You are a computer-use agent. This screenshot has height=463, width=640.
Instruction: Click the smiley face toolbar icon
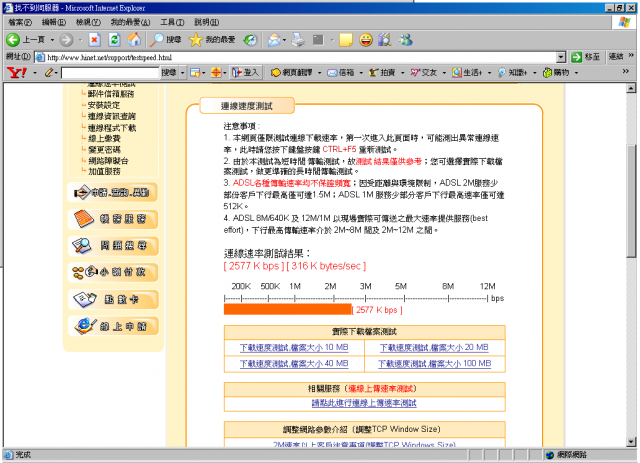(x=367, y=40)
